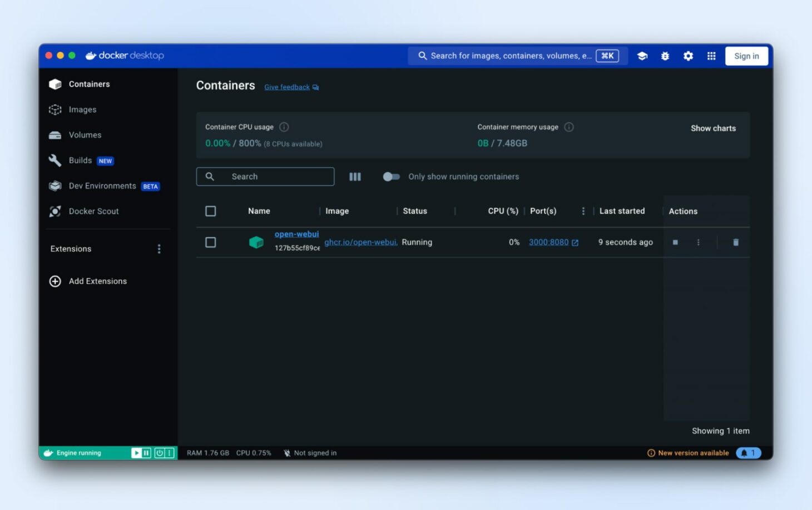Toggle Only show running containers switch
The width and height of the screenshot is (812, 510).
pyautogui.click(x=391, y=177)
